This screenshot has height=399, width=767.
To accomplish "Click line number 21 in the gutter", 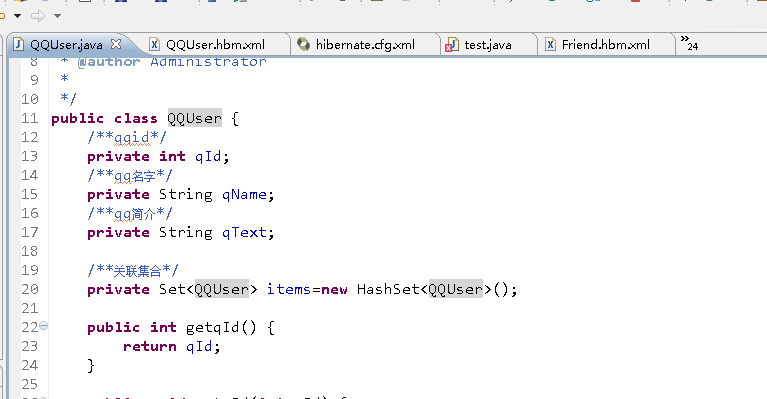I will pyautogui.click(x=29, y=309).
